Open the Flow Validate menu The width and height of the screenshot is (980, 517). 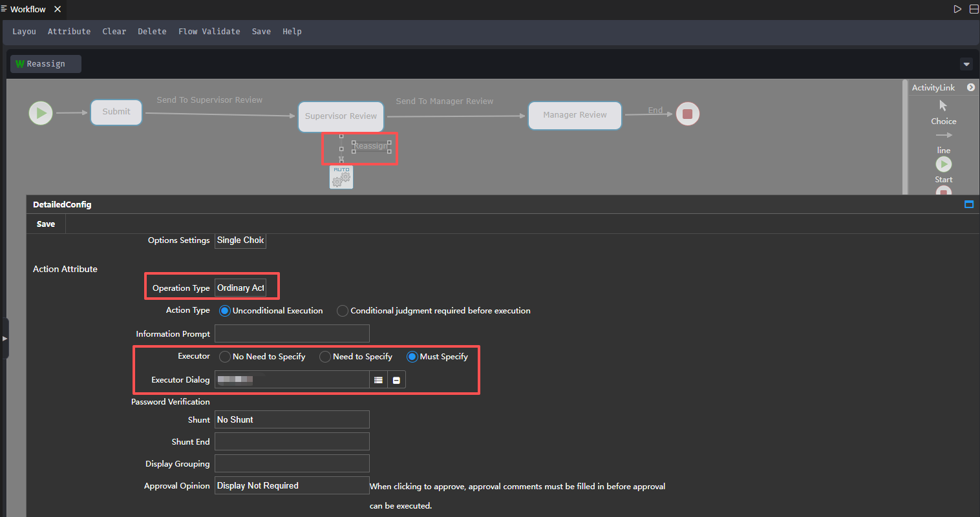coord(209,32)
